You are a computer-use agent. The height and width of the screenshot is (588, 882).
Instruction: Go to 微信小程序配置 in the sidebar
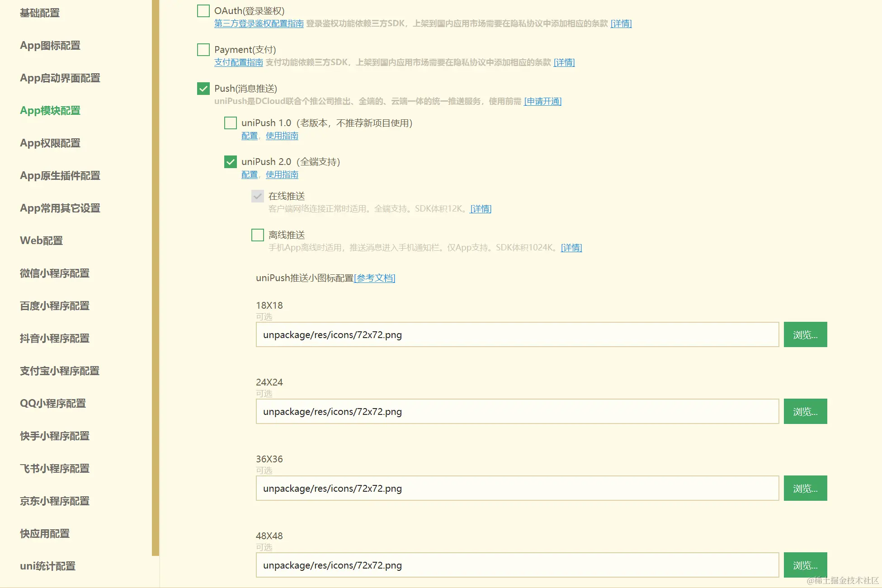[55, 273]
